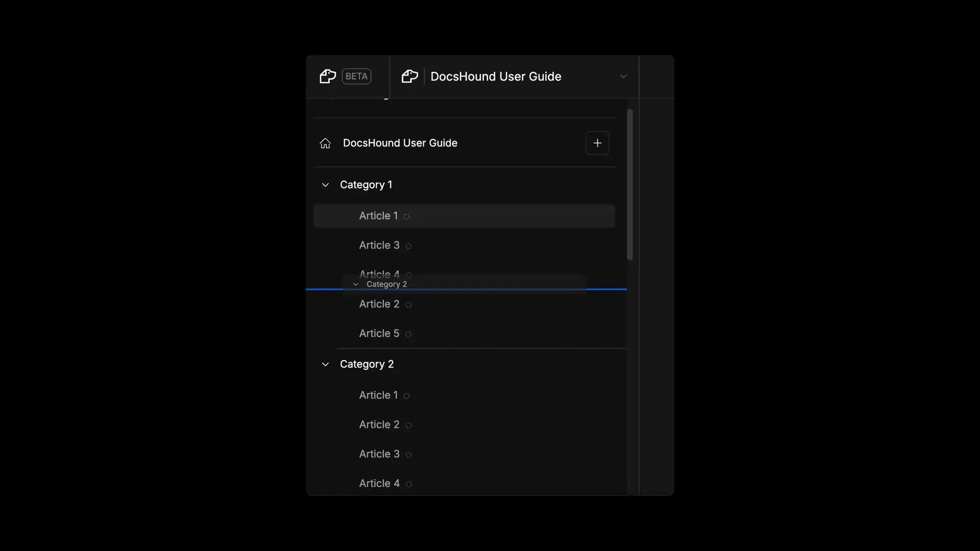Click the status circle next to Article 5
Image resolution: width=980 pixels, height=551 pixels.
pyautogui.click(x=408, y=334)
